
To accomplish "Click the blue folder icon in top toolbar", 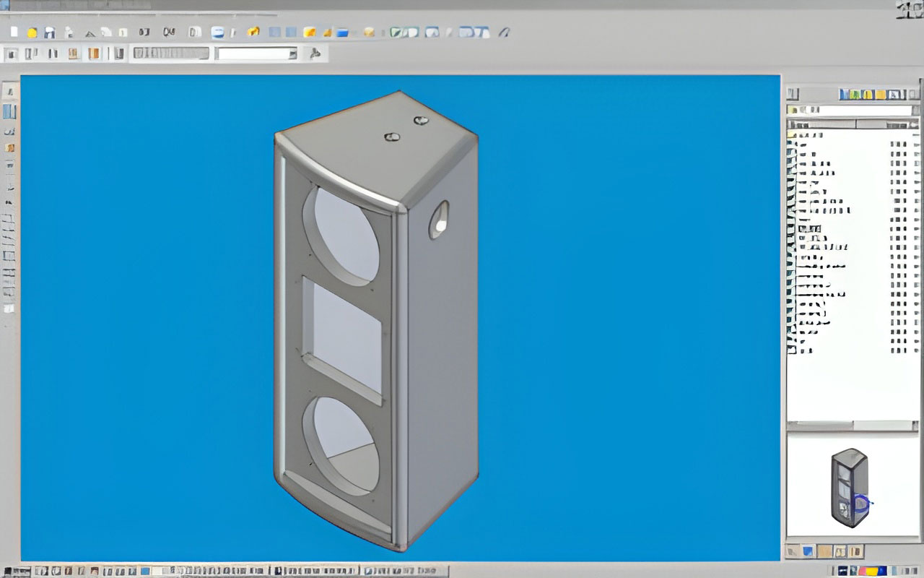I will (x=342, y=32).
